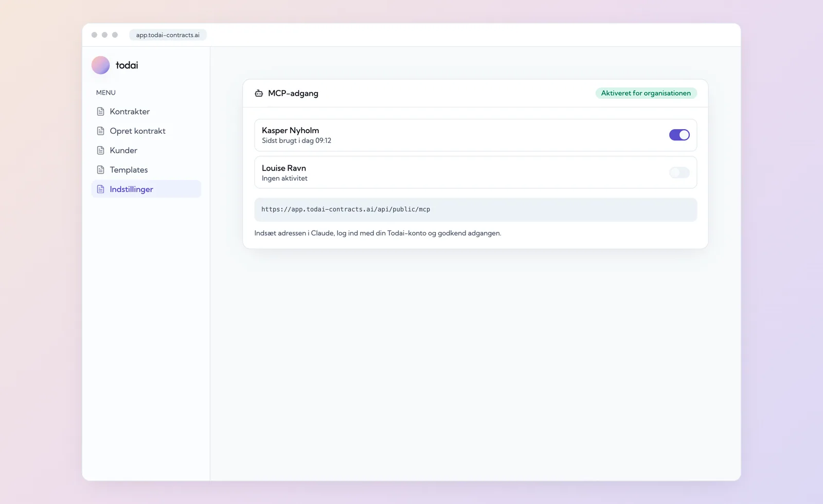Click the Templates document icon
This screenshot has width=823, height=504.
click(x=101, y=170)
